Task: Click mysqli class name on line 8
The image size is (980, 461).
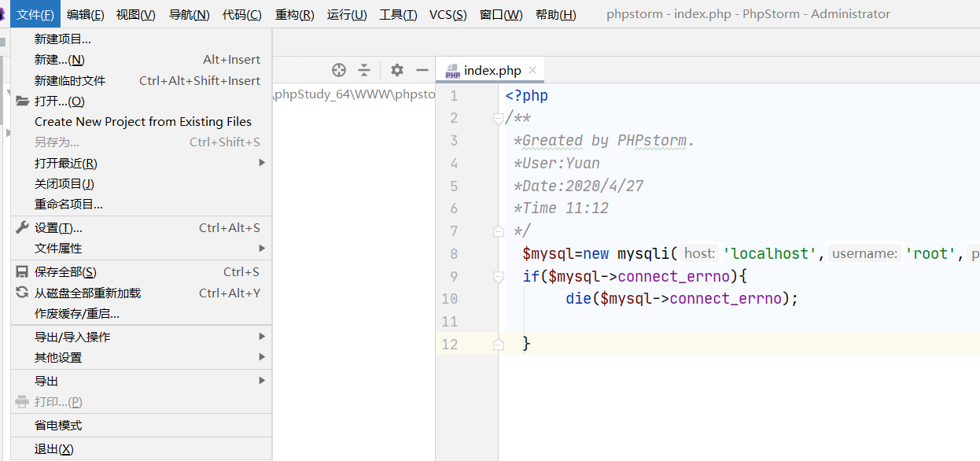Action: pyautogui.click(x=643, y=253)
